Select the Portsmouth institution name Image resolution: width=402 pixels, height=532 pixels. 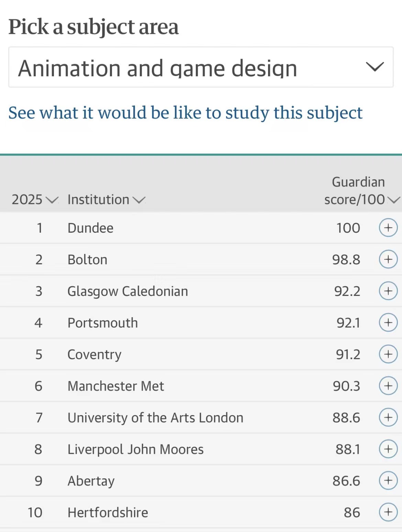tap(103, 323)
